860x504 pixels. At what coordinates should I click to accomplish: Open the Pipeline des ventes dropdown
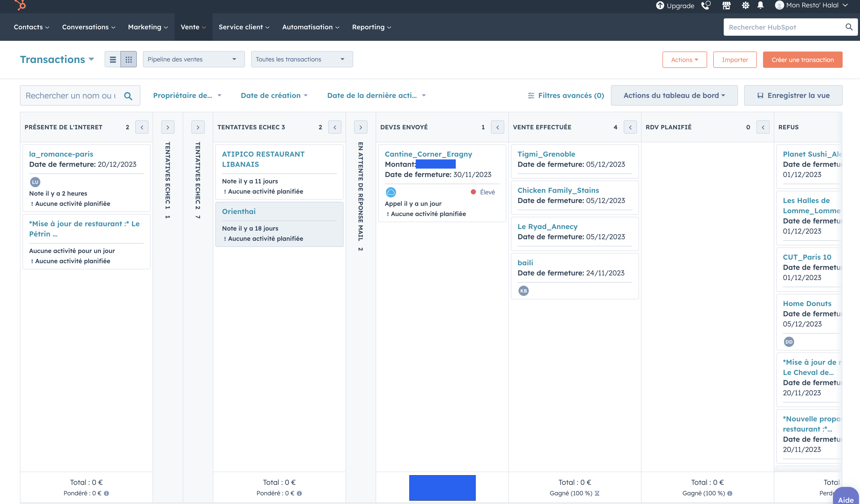click(x=194, y=59)
